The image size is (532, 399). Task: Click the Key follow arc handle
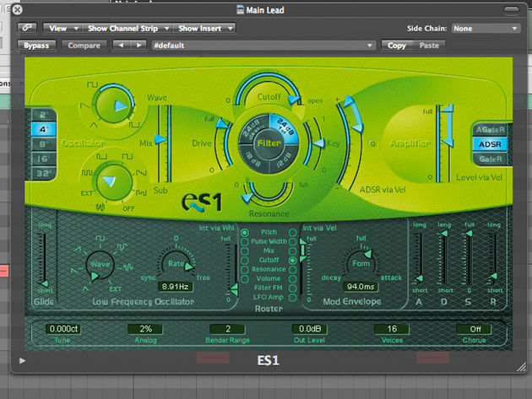(318, 143)
